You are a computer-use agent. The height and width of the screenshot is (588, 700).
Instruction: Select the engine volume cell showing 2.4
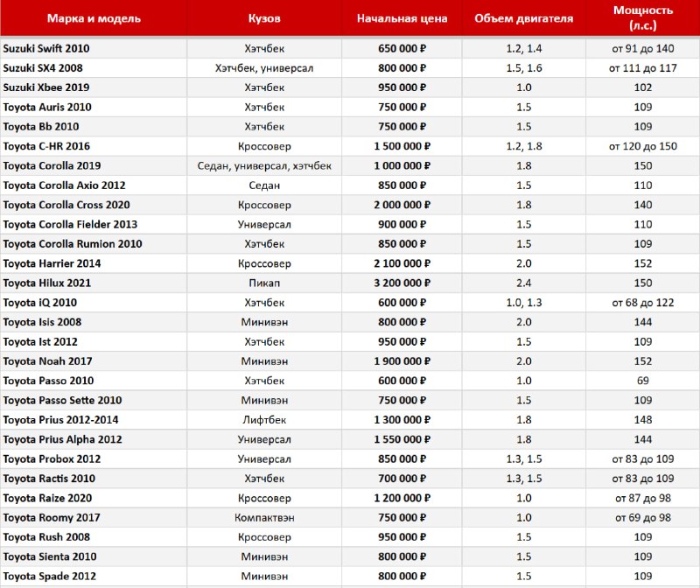coord(523,283)
